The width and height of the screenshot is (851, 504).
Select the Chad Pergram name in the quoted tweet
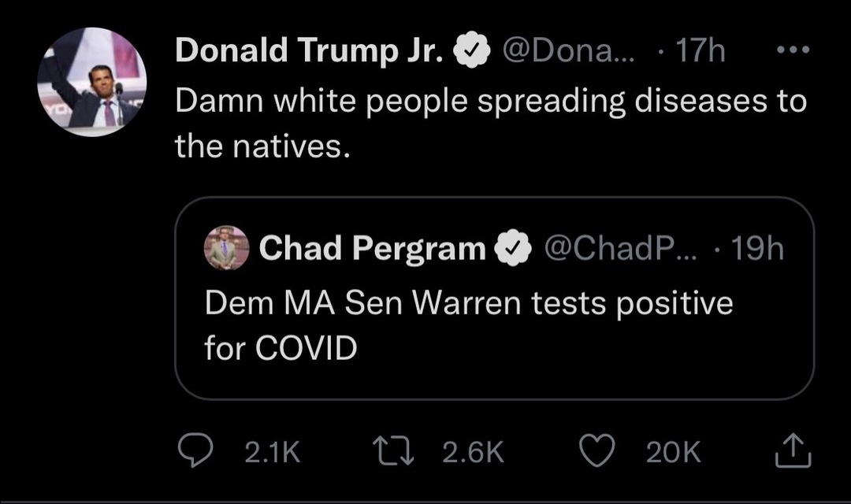[372, 249]
